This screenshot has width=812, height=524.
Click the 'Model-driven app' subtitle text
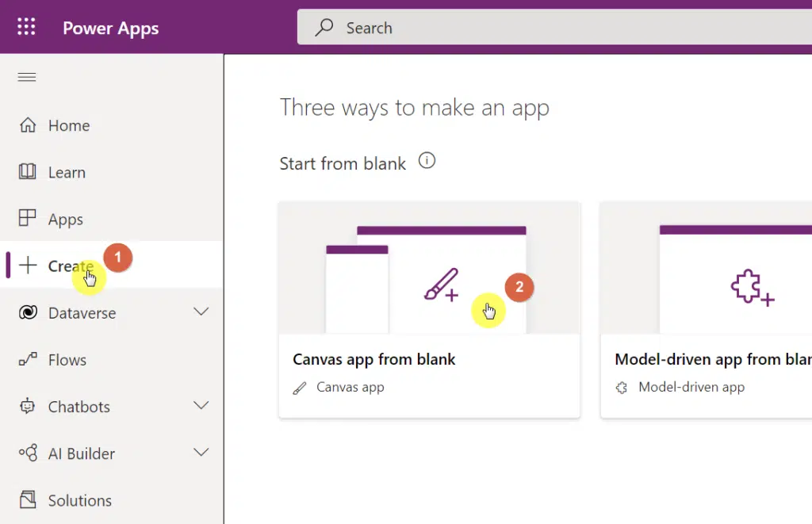pos(691,388)
